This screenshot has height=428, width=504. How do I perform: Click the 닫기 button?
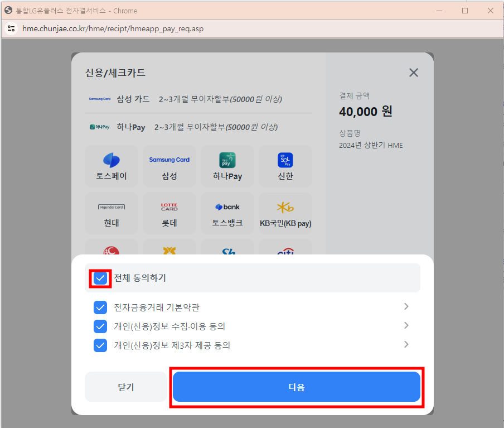click(x=125, y=387)
